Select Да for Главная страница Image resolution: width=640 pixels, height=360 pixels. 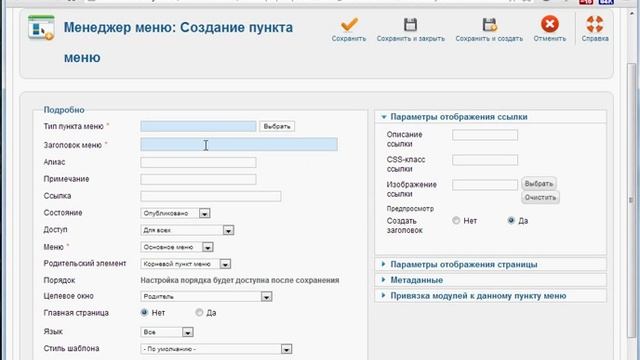(199, 312)
